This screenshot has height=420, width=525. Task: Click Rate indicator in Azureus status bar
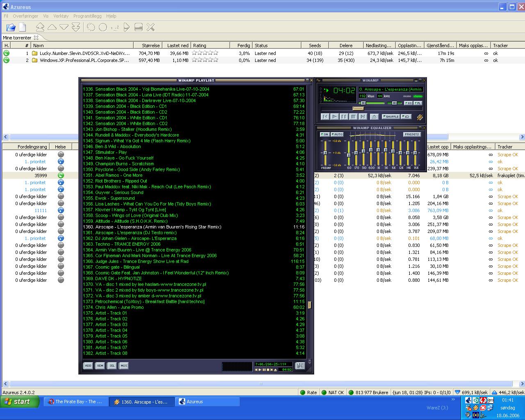[308, 393]
